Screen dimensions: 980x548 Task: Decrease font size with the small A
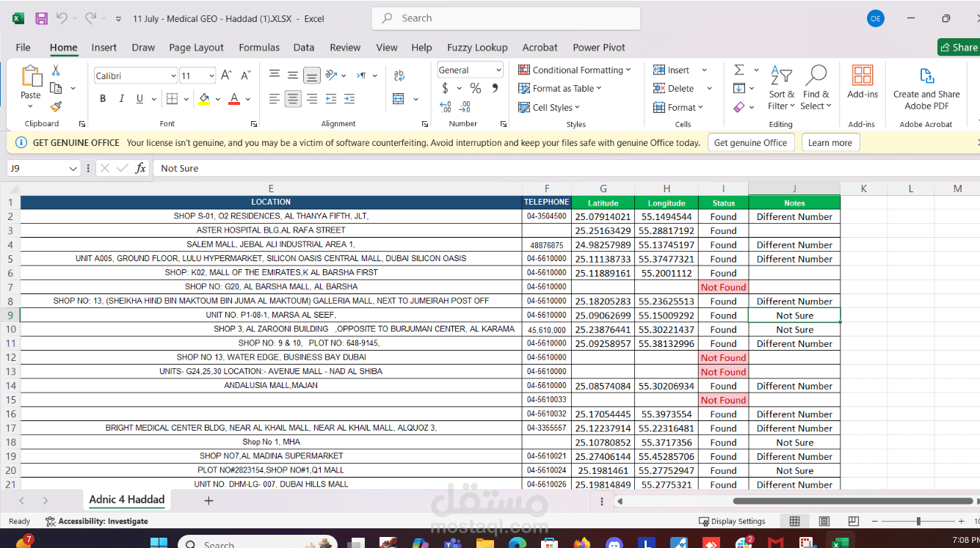244,76
